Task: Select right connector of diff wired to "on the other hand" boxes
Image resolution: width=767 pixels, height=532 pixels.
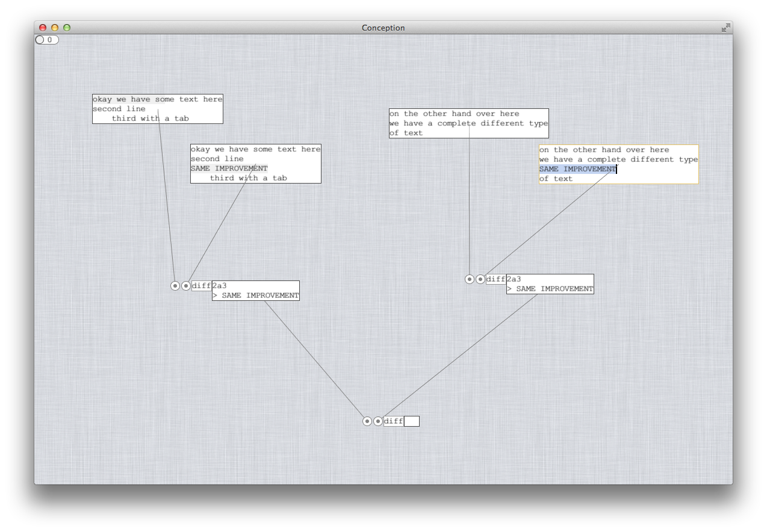Action: pyautogui.click(x=480, y=279)
